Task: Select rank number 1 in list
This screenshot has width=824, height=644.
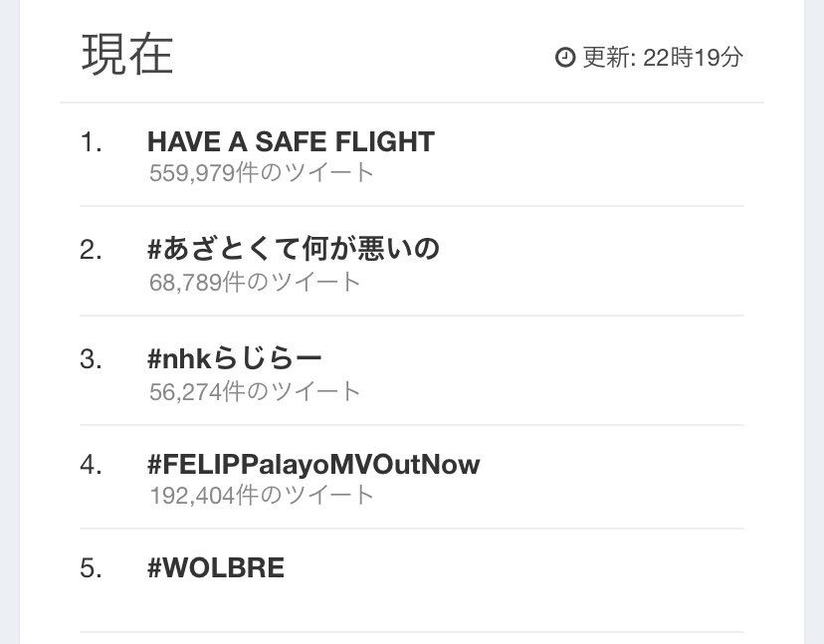Action: point(91,142)
